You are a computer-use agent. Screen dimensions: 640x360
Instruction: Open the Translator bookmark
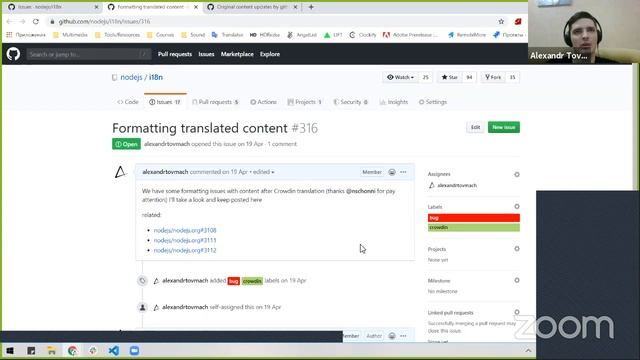pyautogui.click(x=227, y=35)
